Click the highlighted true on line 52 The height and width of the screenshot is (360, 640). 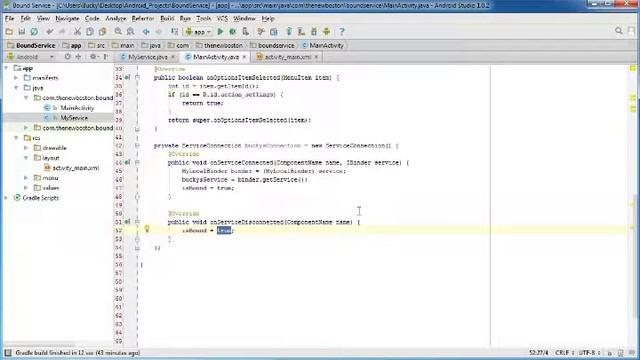coord(224,230)
